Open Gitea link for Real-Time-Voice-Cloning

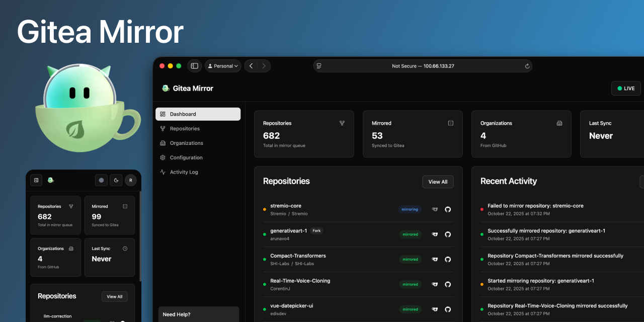[x=435, y=284]
